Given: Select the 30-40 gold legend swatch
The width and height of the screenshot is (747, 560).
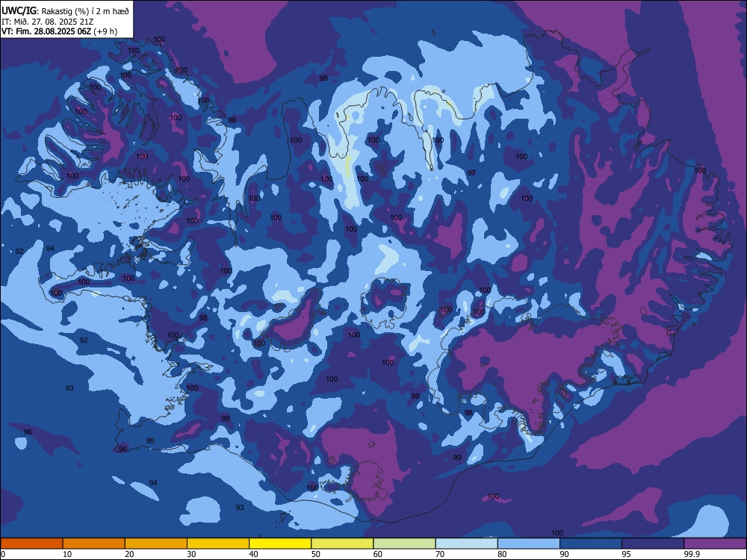Looking at the screenshot, I should pyautogui.click(x=218, y=544).
